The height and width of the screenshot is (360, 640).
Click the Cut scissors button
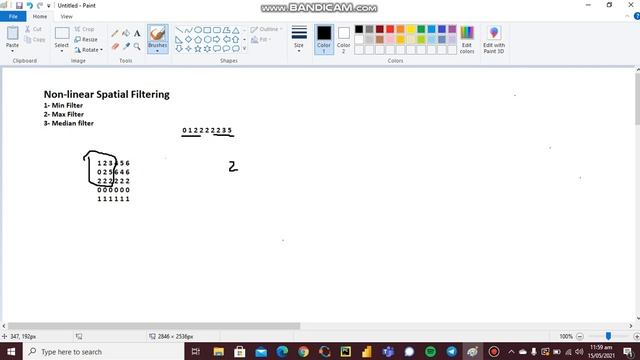[x=33, y=29]
